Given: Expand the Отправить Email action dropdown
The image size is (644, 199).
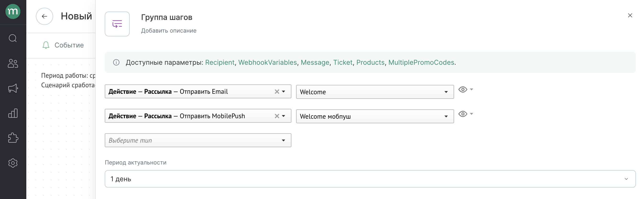Looking at the screenshot, I should [283, 92].
